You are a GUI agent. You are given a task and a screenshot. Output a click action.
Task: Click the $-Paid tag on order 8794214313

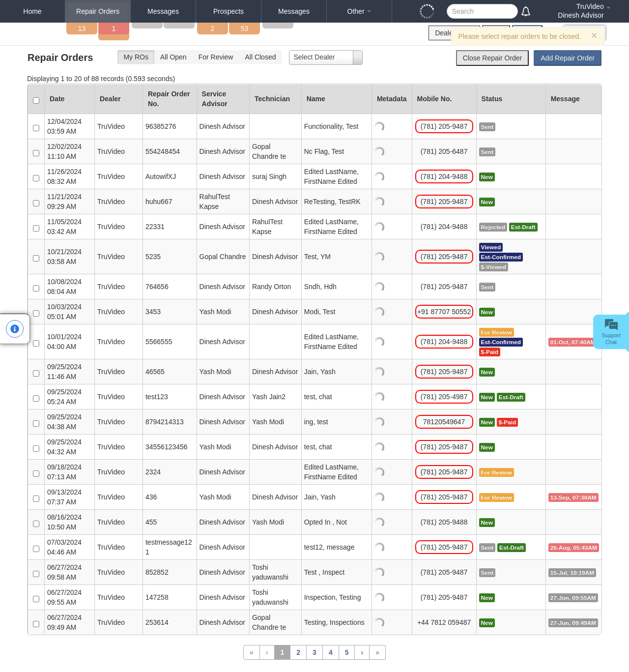click(x=507, y=422)
